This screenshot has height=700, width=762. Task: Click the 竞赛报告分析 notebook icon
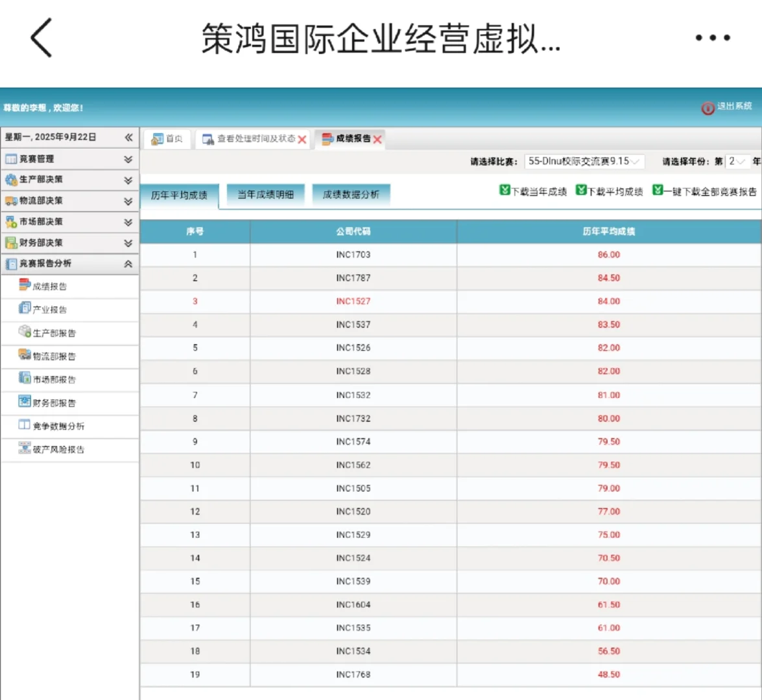[10, 264]
